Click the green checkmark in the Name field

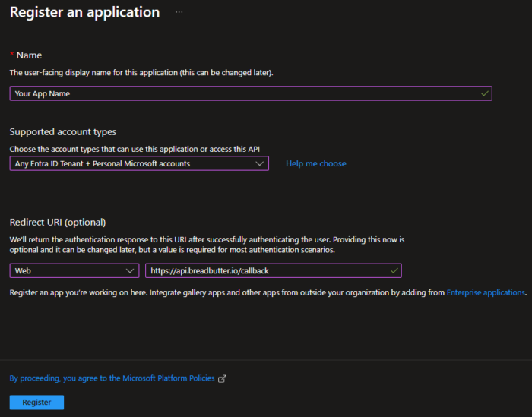484,93
